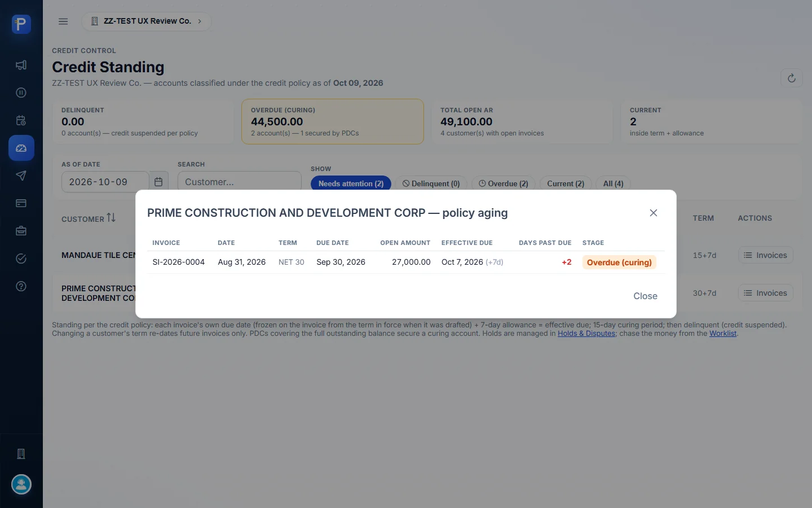The width and height of the screenshot is (812, 508).
Task: Click the 15+7d term value
Action: pyautogui.click(x=704, y=255)
